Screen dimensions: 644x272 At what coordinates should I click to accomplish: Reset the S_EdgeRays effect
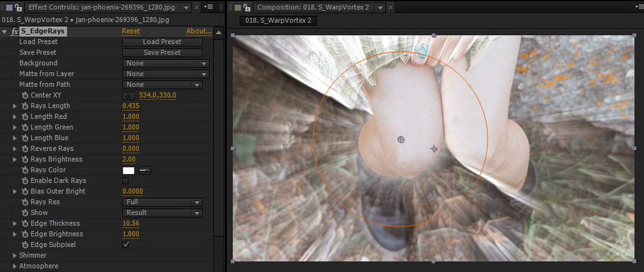131,31
